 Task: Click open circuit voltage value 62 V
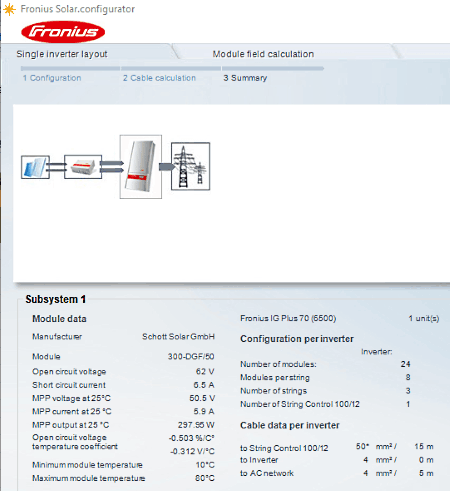point(205,371)
